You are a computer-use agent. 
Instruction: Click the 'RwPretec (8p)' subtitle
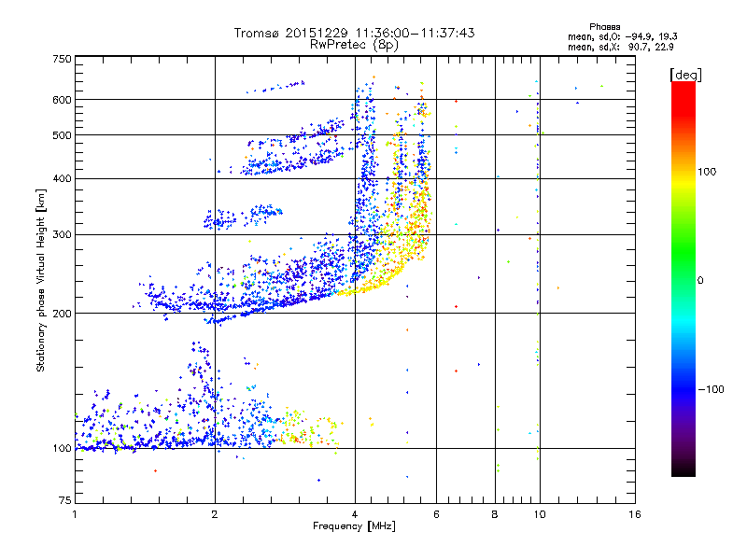point(354,45)
